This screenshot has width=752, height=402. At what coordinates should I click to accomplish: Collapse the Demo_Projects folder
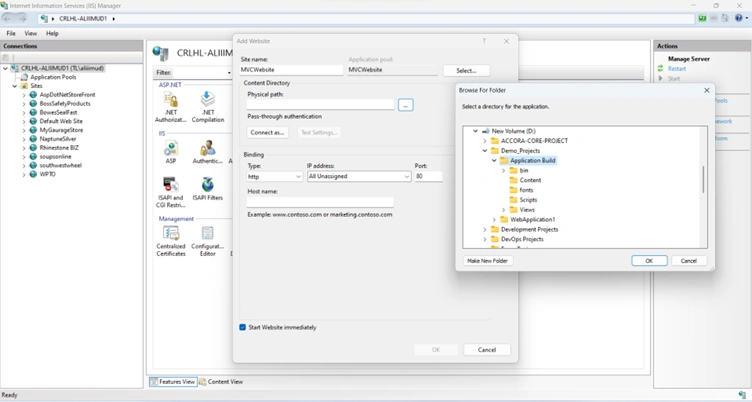click(484, 151)
